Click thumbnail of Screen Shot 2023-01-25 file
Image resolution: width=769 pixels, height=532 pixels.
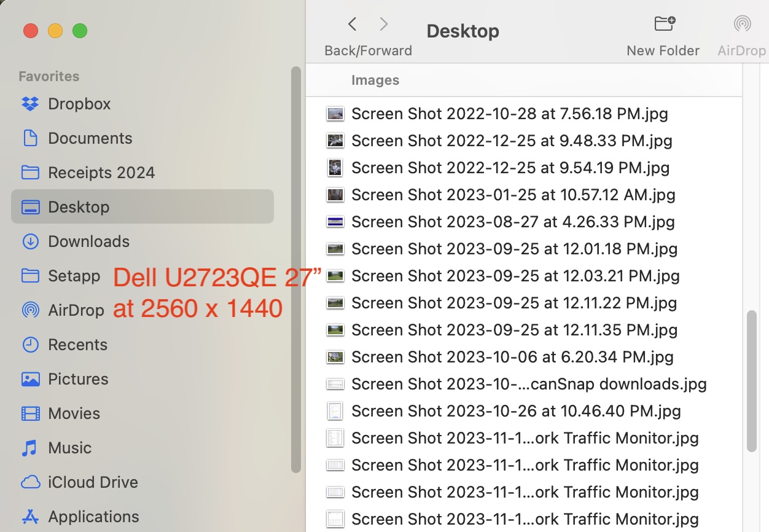click(335, 195)
